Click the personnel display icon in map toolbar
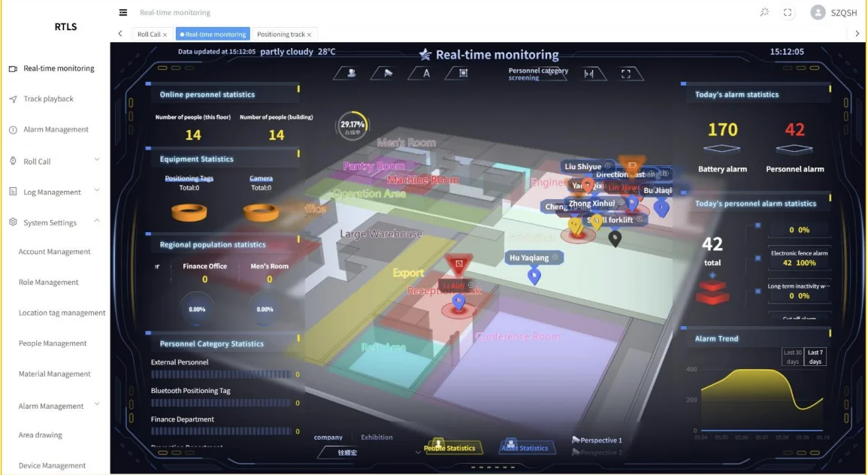 point(352,73)
